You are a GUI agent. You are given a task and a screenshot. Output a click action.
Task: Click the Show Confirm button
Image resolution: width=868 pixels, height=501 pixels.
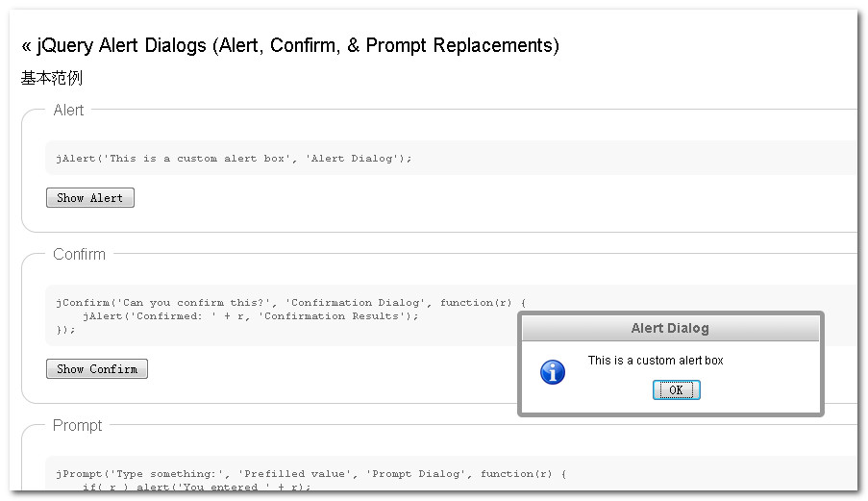pos(97,368)
